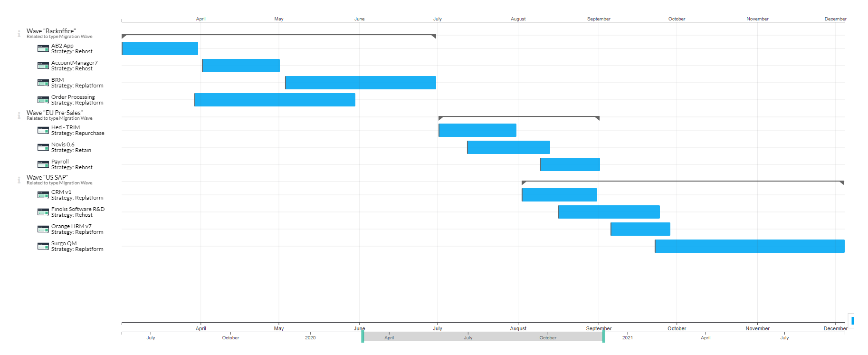The image size is (868, 355).
Task: Click the CRM v1 name label
Action: (61, 192)
